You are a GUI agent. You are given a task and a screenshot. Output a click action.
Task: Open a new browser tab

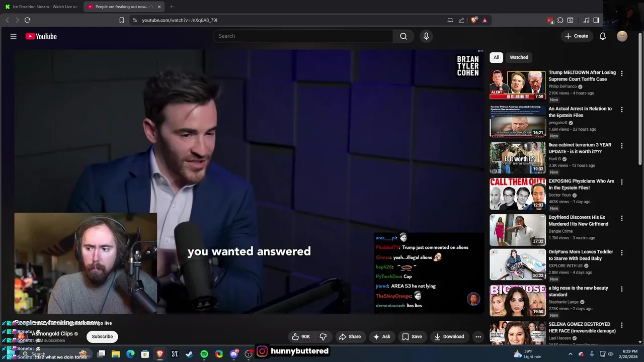(172, 7)
